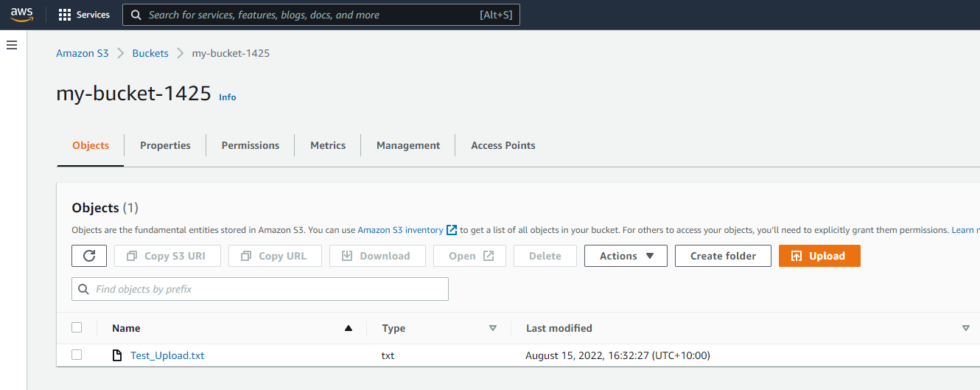This screenshot has width=980, height=390.
Task: Focus the Find objects by prefix field
Action: (260, 289)
